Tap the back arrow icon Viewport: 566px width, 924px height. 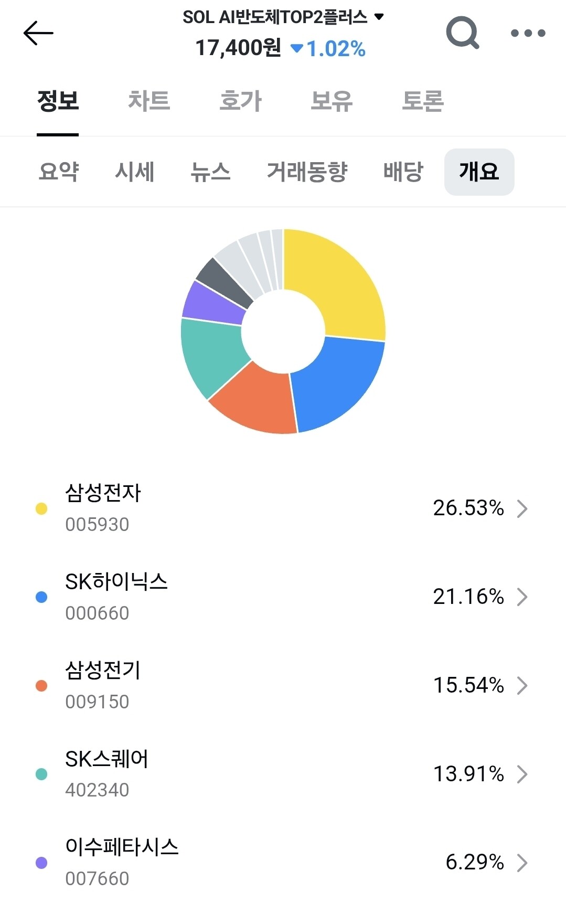pos(38,33)
